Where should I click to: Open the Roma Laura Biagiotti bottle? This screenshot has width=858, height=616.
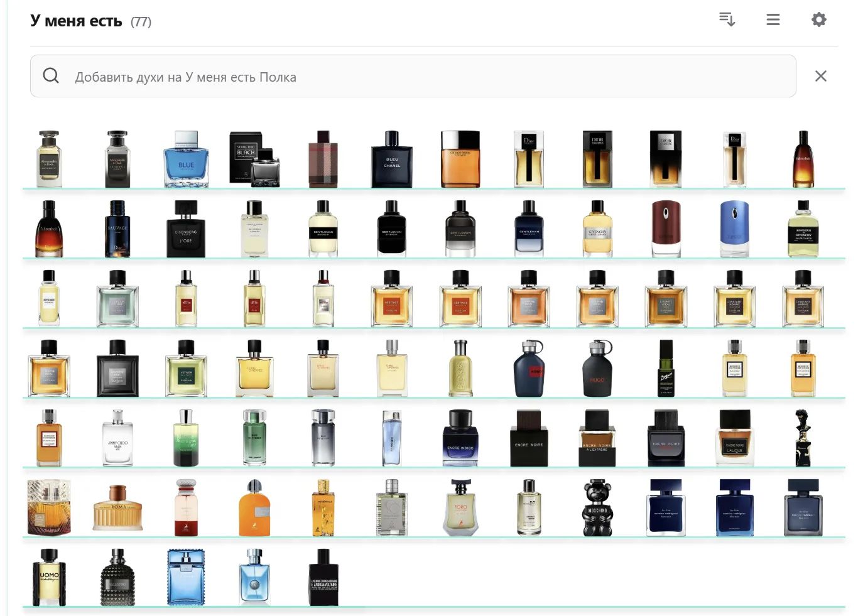click(117, 507)
